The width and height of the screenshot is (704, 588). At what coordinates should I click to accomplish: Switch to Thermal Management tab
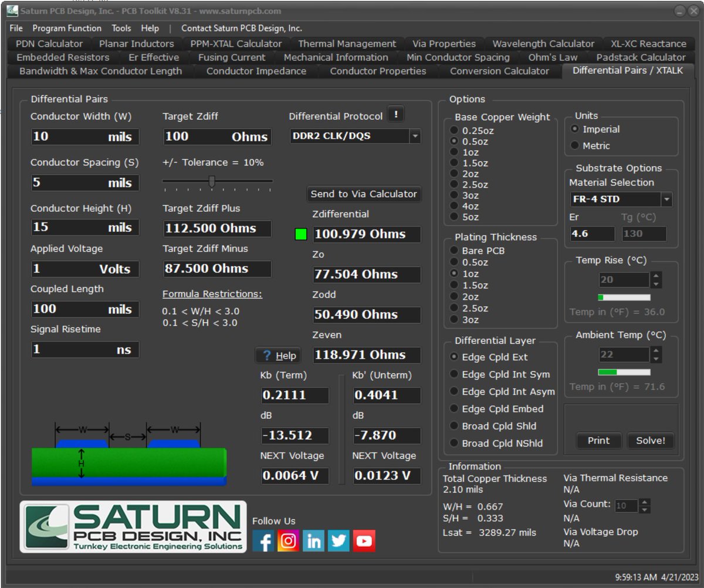coord(347,43)
